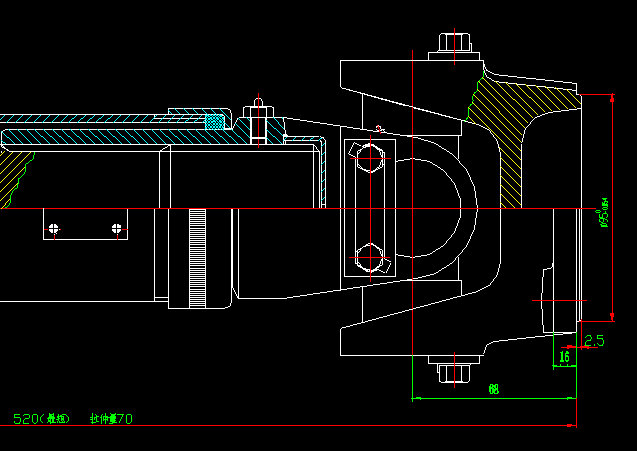Viewport: 637px width, 451px height.
Task: Select the 16 dimension label
Action: (564, 356)
